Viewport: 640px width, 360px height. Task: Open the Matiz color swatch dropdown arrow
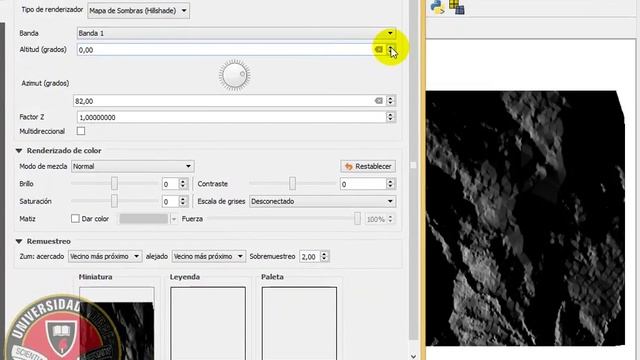(174, 219)
